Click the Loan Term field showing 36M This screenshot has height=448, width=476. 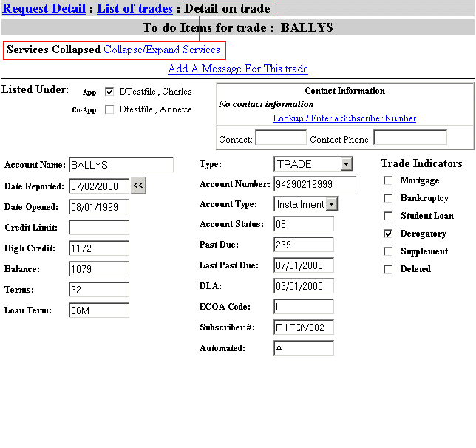pos(99,310)
